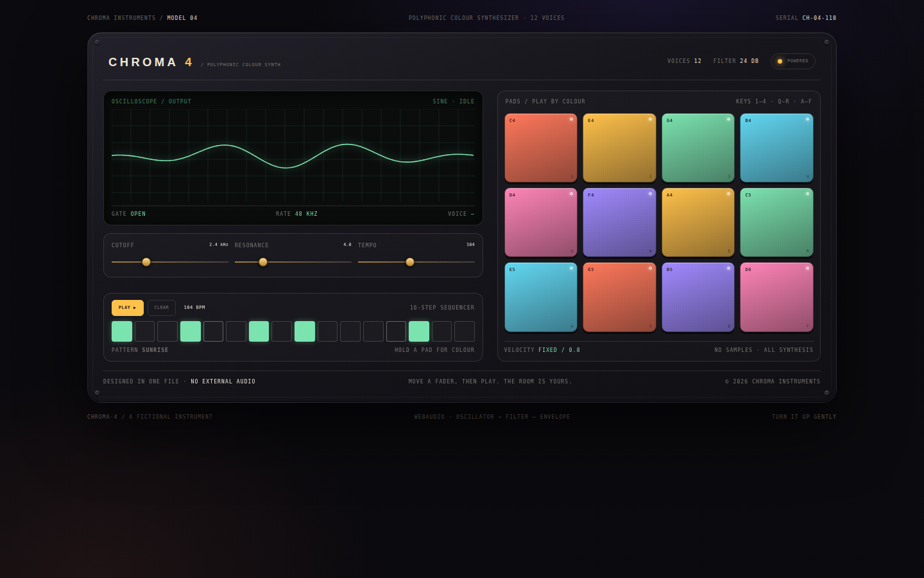Click the 'SINE · IDLE' status text
Viewport: 924px width, 578px height.
454,101
